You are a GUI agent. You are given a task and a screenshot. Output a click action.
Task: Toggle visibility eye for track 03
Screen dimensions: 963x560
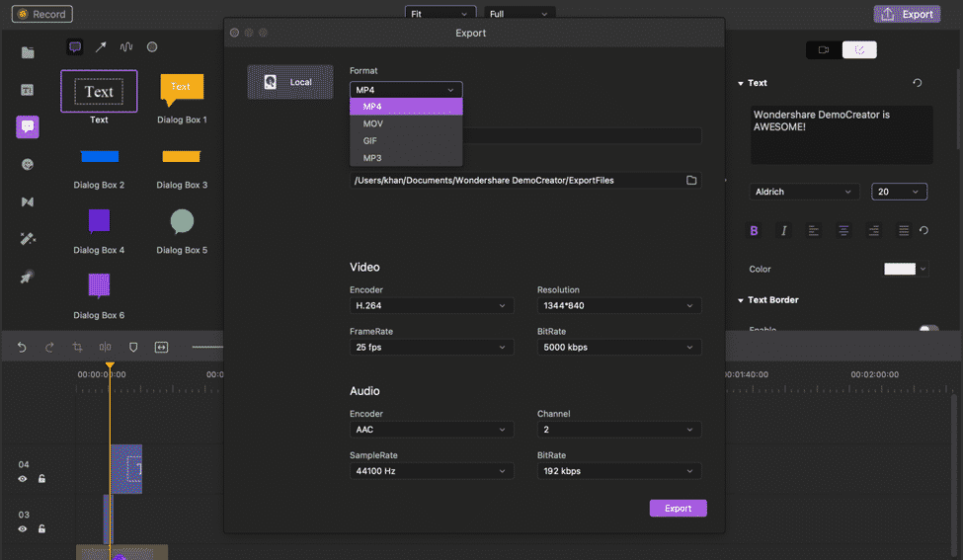[23, 529]
